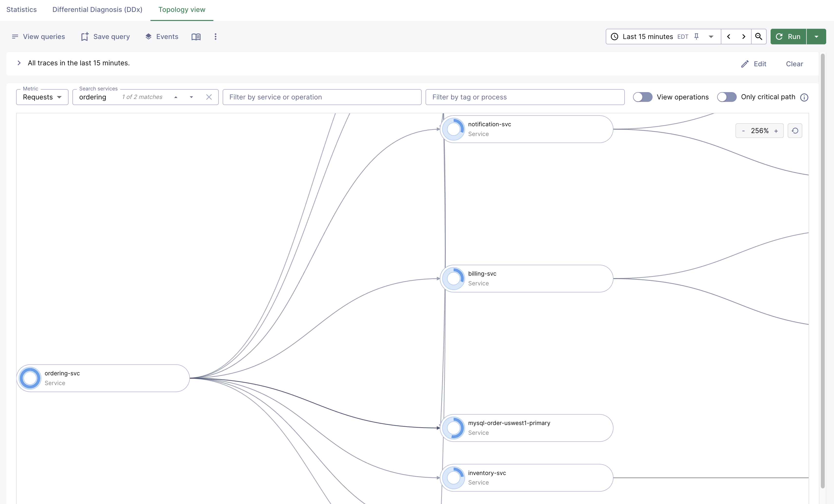Clear the current query
This screenshot has height=504, width=834.
click(x=794, y=64)
